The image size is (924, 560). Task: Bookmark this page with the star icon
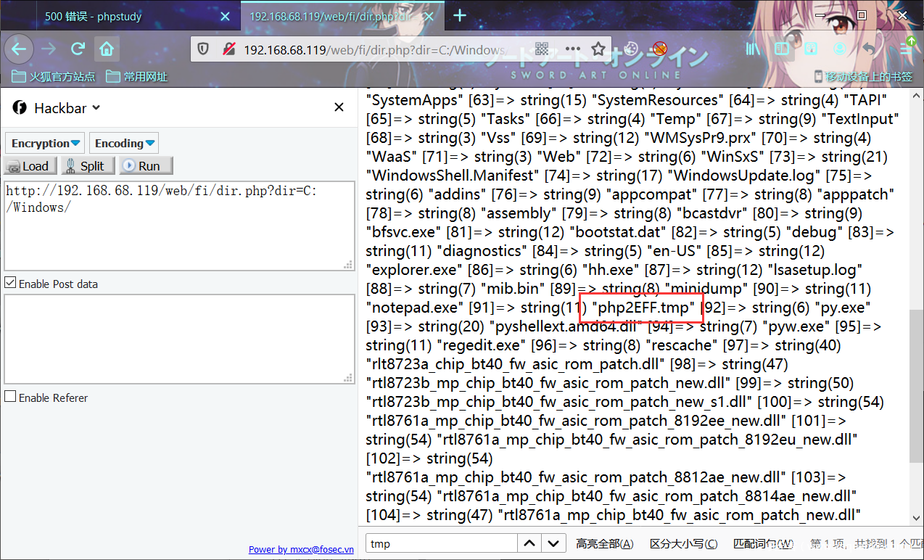pos(598,49)
